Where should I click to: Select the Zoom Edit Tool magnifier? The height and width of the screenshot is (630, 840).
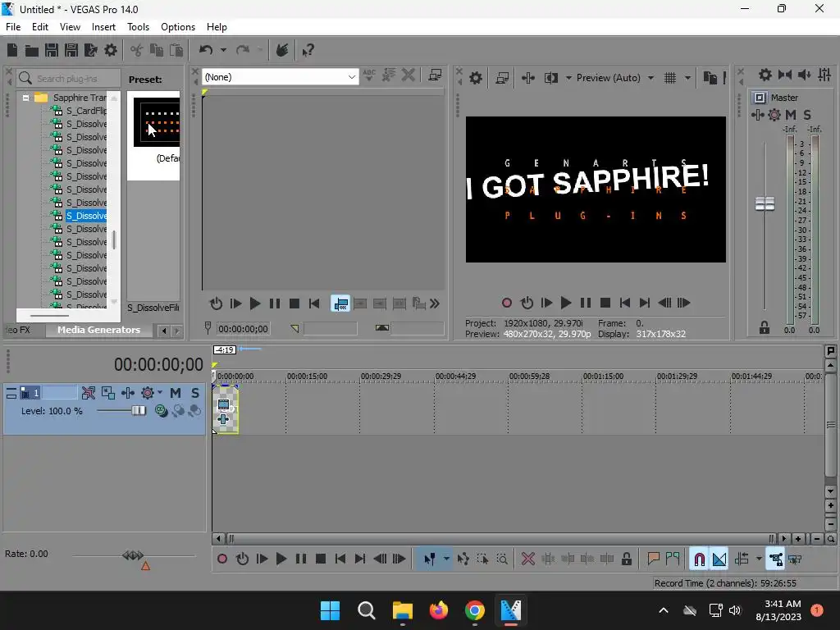point(502,559)
